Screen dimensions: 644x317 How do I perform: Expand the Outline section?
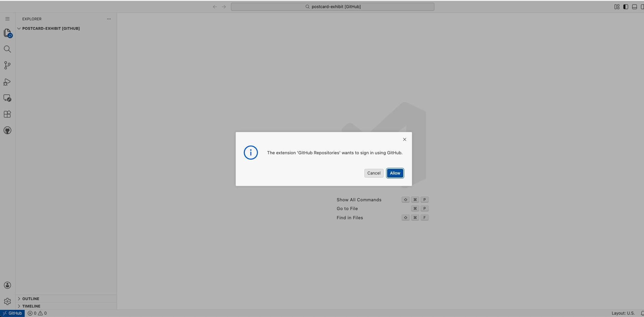pyautogui.click(x=30, y=299)
